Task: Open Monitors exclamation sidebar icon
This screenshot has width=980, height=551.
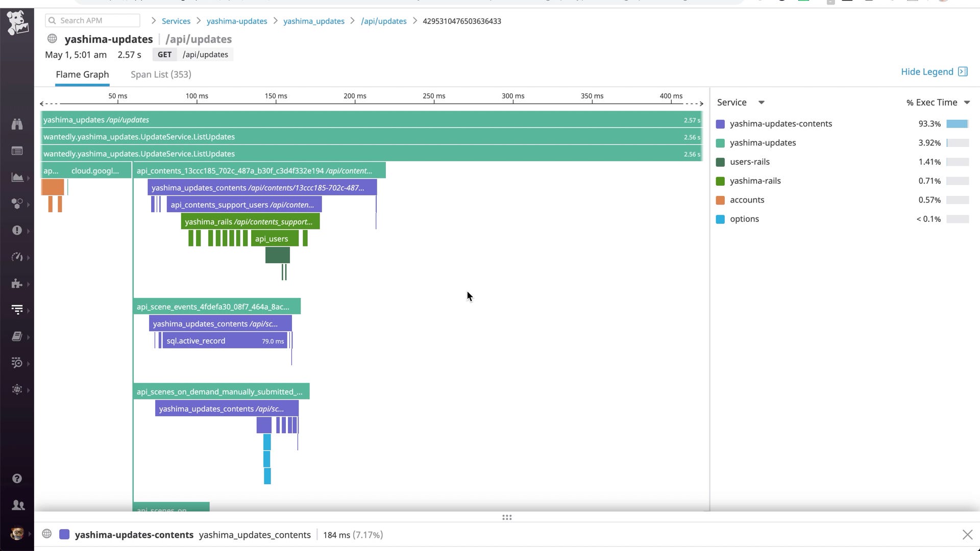Action: click(x=17, y=231)
